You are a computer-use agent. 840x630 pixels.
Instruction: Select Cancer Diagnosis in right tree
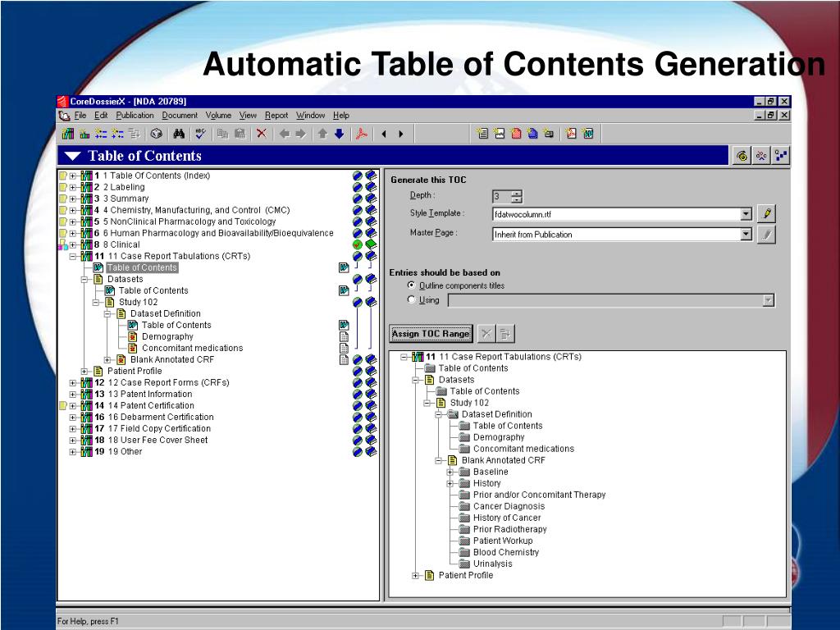(509, 506)
